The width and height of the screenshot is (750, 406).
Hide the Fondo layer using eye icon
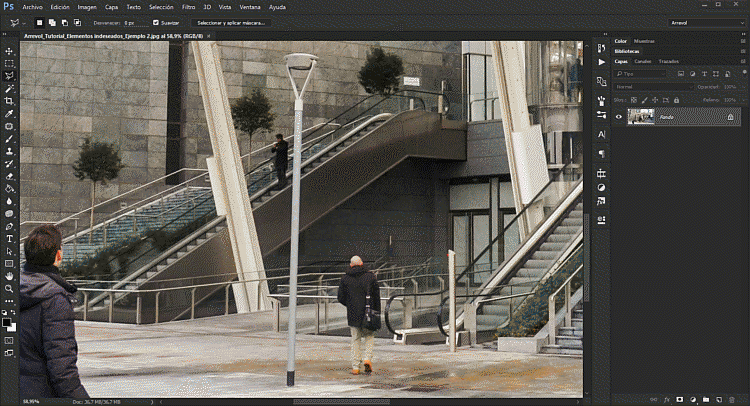(618, 117)
